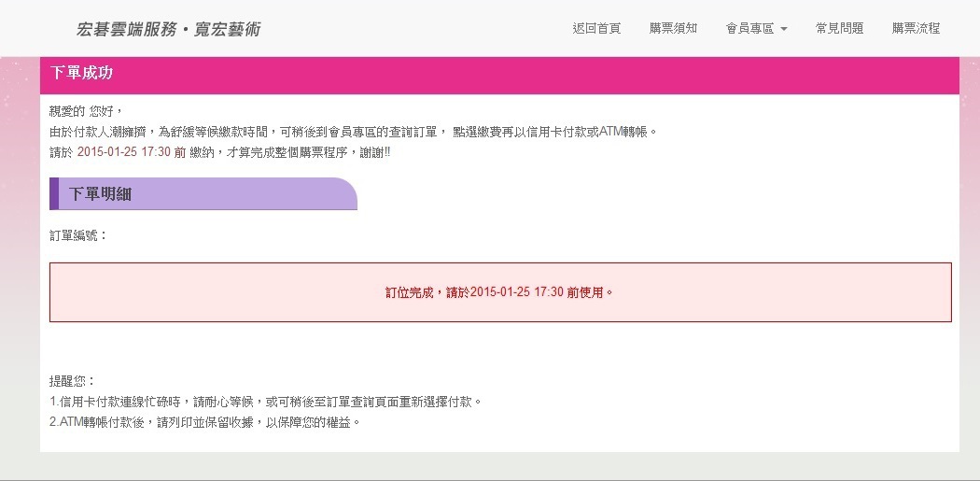View the 購票流程 page
Image resolution: width=980 pixels, height=481 pixels.
coord(916,28)
